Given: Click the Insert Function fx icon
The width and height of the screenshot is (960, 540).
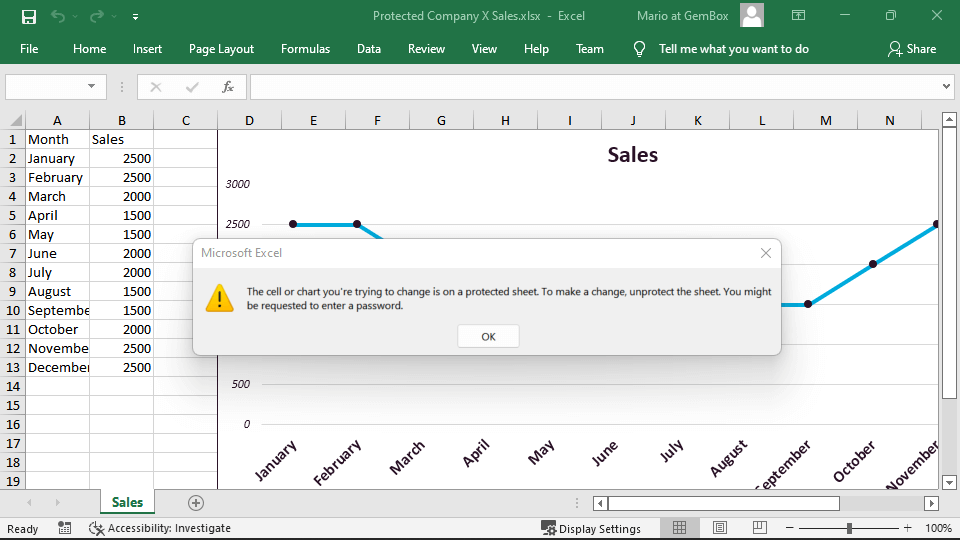Looking at the screenshot, I should (x=228, y=87).
